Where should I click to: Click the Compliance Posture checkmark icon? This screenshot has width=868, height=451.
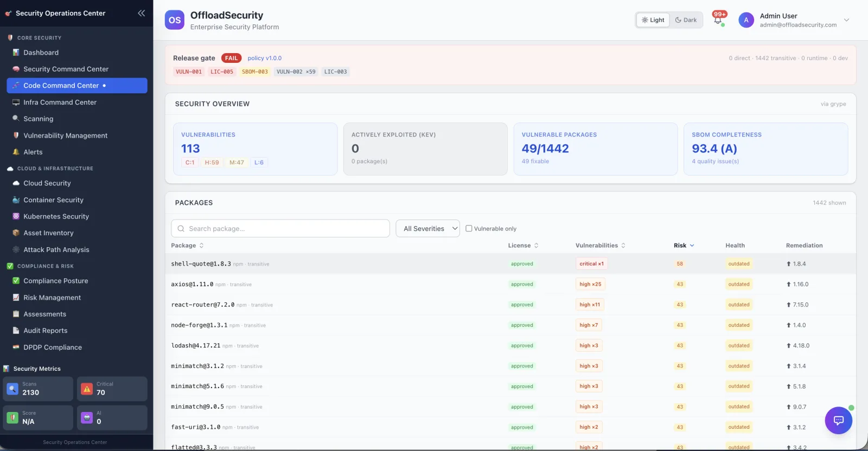click(16, 281)
